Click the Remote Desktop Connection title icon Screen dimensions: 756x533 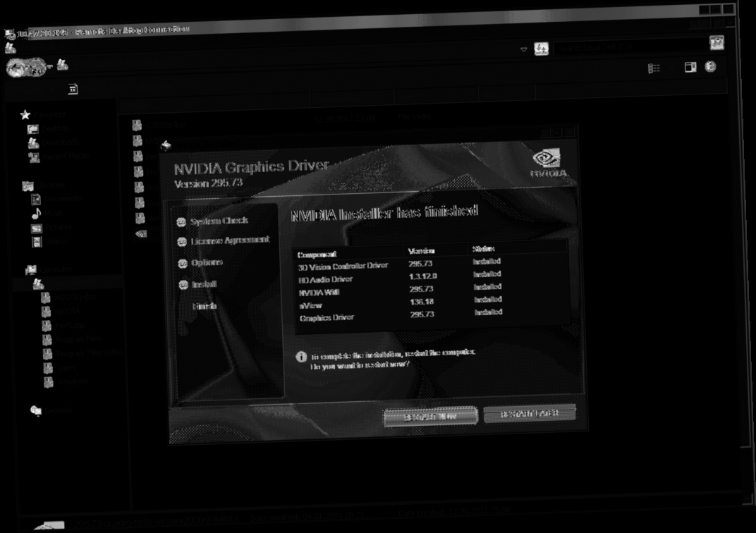pos(10,34)
